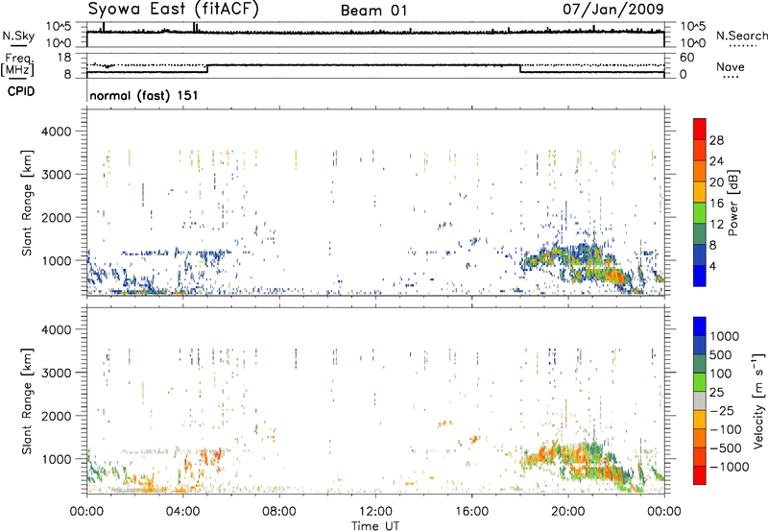Click the "Slant Range [km]" label of power panel

[x=28, y=203]
